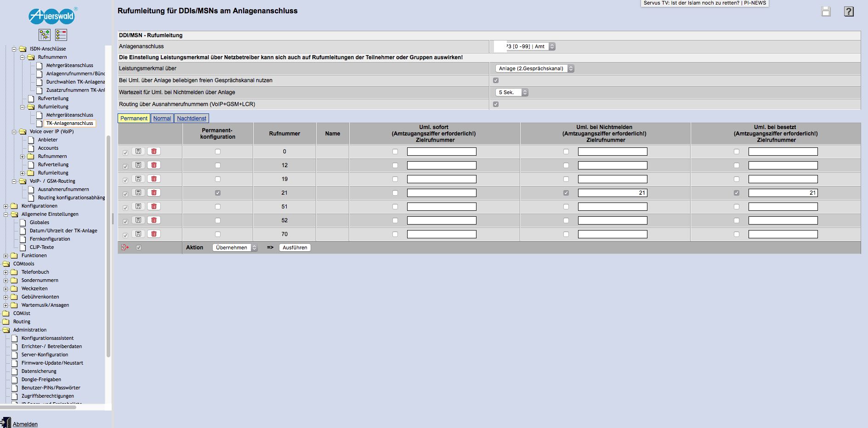Click the Abmelden link

tap(25, 424)
